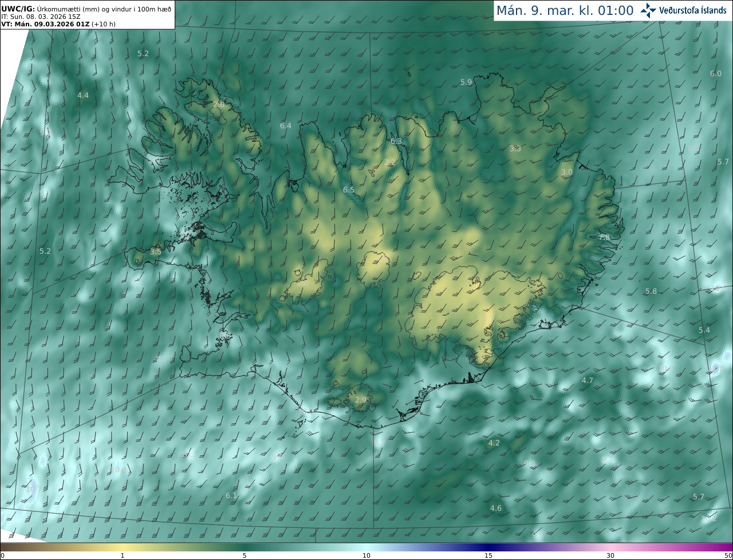The width and height of the screenshot is (733, 560).
Task: Select the date heading Mán. 9. mar. kl. 01:00
Action: click(565, 10)
